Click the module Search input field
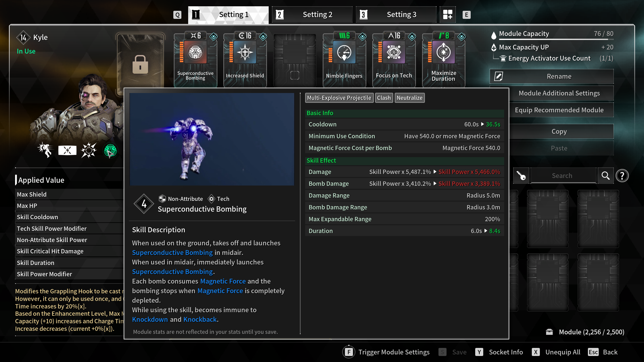This screenshot has width=644, height=362. [562, 176]
